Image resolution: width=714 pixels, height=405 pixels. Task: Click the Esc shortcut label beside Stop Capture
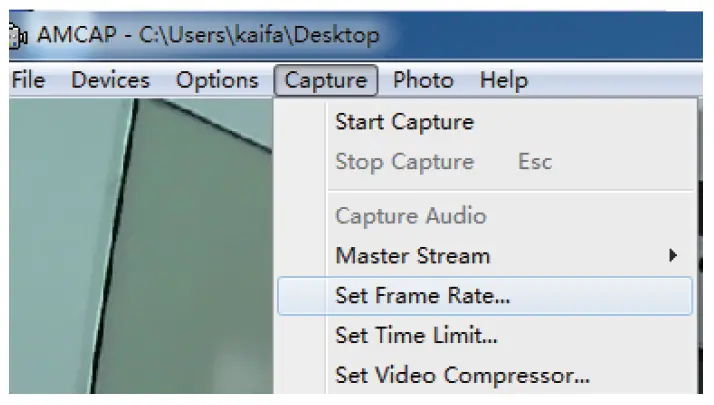(535, 162)
